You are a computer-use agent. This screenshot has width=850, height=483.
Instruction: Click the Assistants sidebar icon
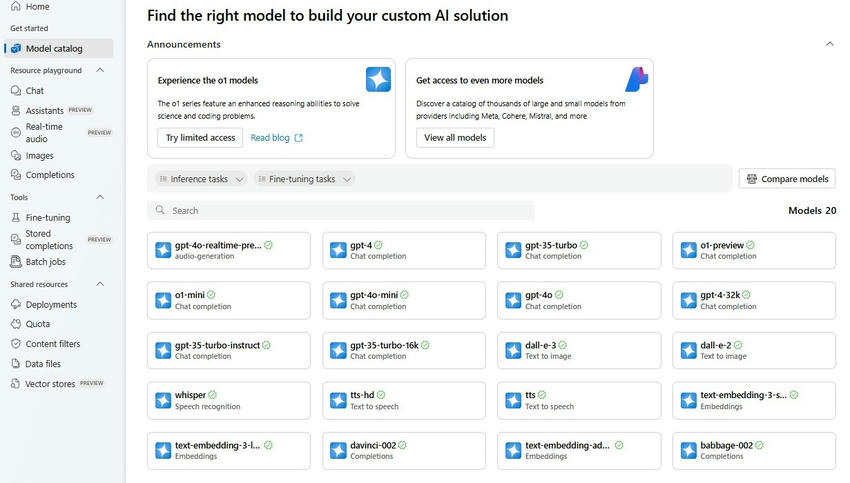pyautogui.click(x=15, y=111)
